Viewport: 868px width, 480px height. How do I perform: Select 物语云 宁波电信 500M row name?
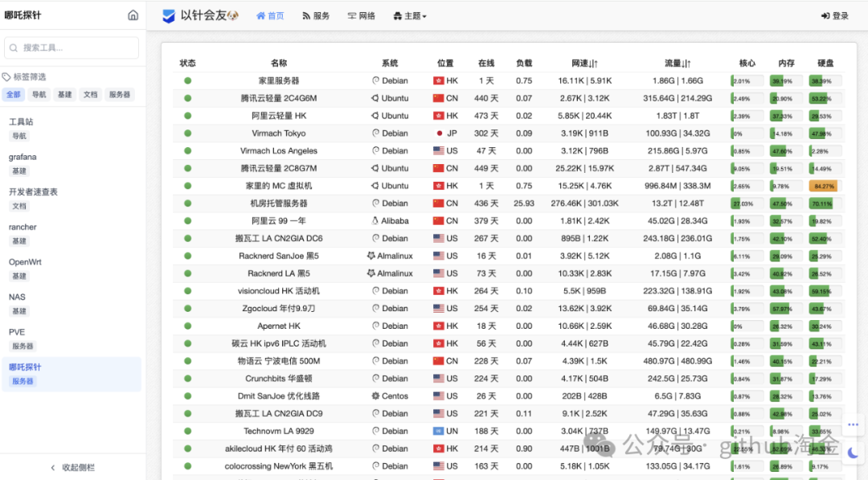[x=278, y=361]
